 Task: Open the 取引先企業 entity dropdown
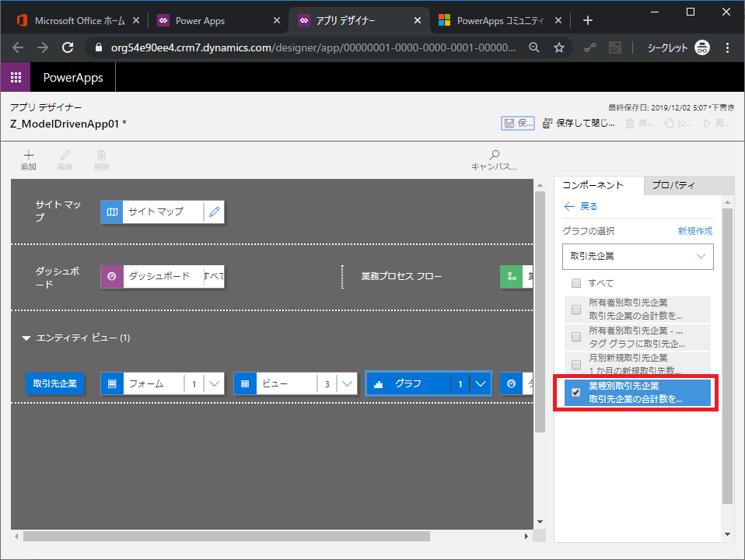coord(638,256)
